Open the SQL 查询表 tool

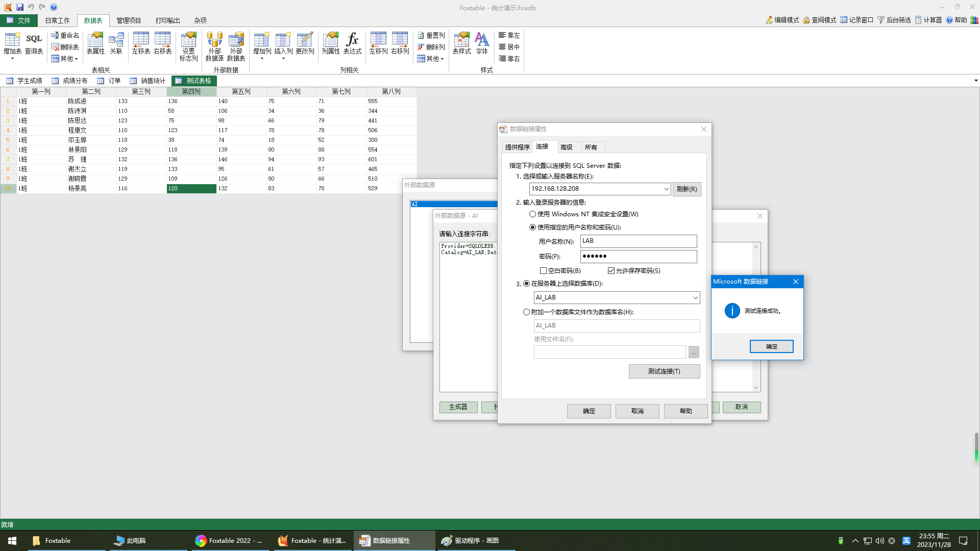tap(34, 43)
